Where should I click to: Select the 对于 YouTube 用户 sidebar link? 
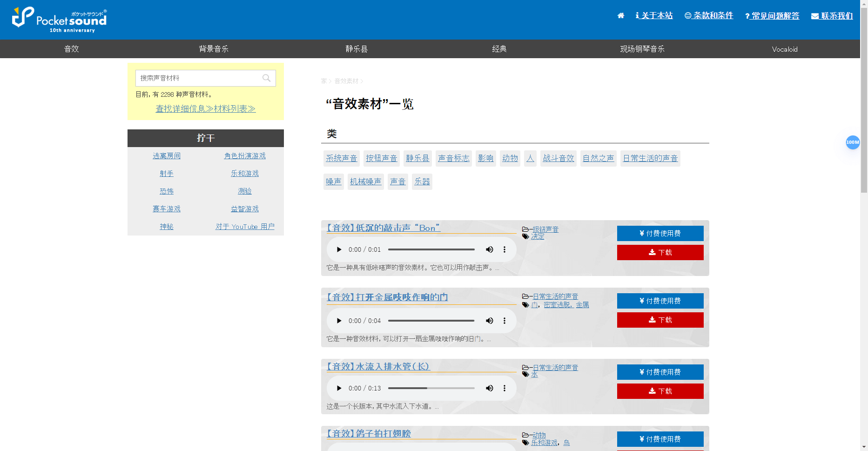pos(245,227)
